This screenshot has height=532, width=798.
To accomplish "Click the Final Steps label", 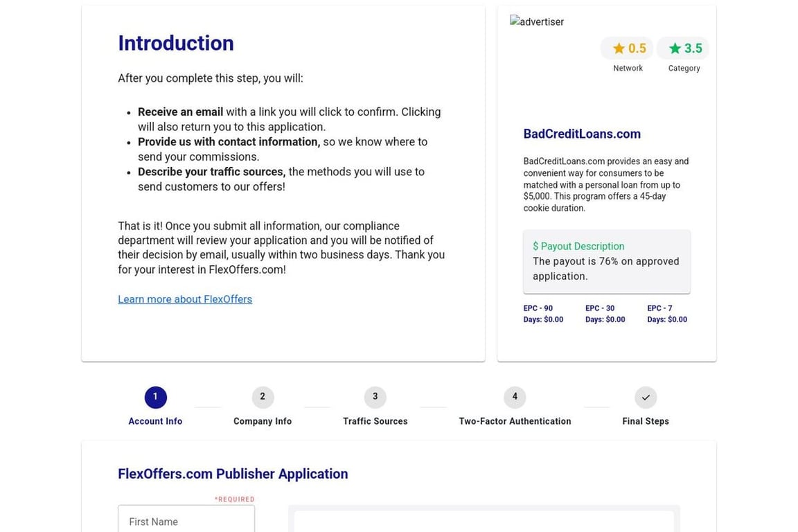I will coord(646,422).
